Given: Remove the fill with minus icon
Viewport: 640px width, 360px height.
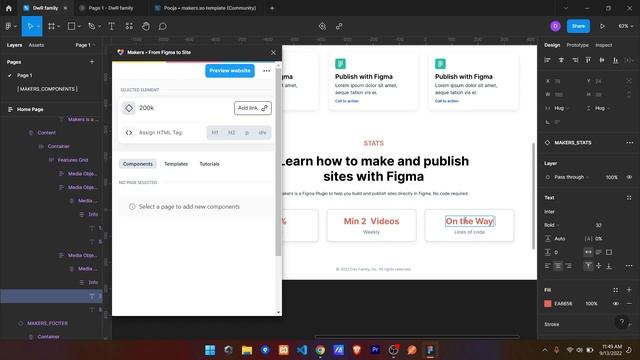Looking at the screenshot, I should click(x=629, y=304).
